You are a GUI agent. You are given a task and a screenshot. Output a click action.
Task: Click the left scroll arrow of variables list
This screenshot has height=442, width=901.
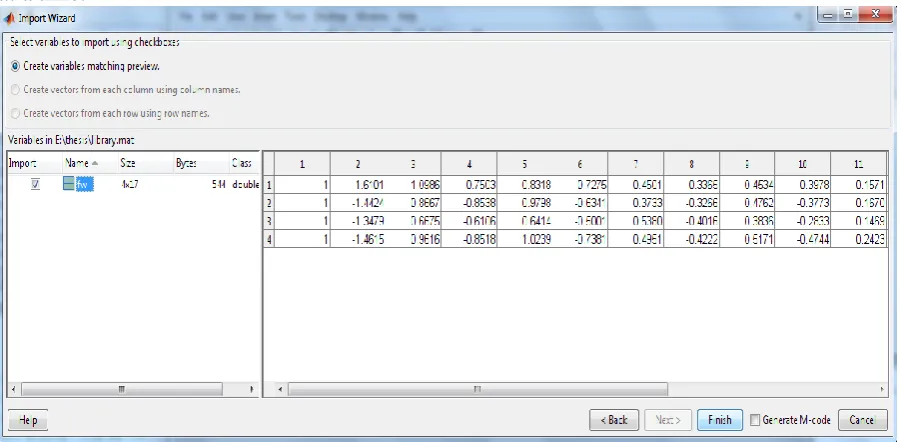pyautogui.click(x=14, y=389)
